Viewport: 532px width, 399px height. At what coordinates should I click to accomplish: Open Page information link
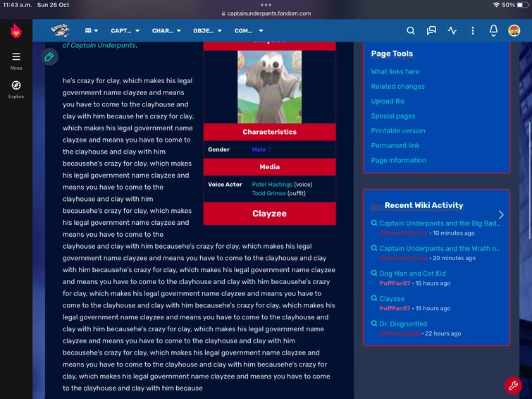point(398,160)
